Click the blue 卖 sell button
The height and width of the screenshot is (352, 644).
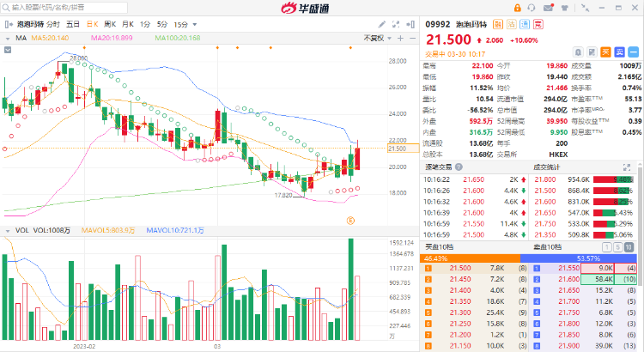click(x=619, y=52)
